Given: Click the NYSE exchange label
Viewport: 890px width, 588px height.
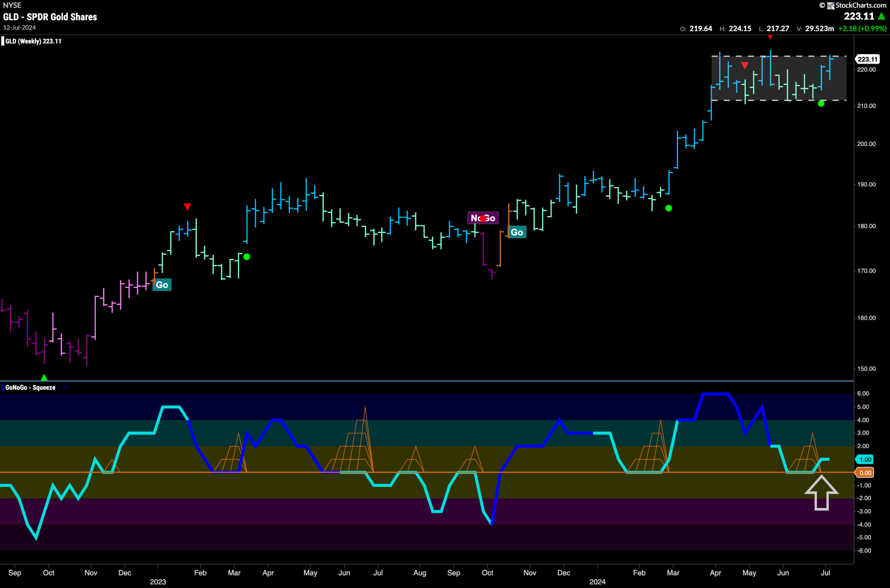Looking at the screenshot, I should coord(12,5).
